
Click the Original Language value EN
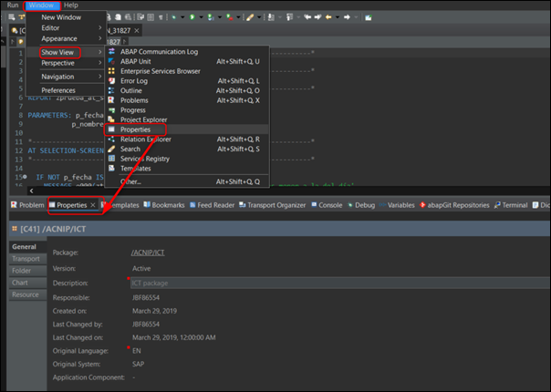pyautogui.click(x=137, y=351)
